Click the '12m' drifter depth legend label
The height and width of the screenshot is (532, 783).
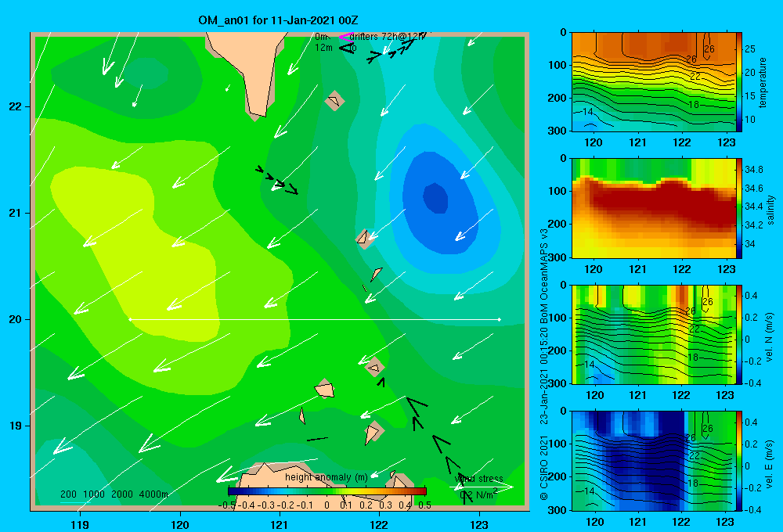click(323, 48)
